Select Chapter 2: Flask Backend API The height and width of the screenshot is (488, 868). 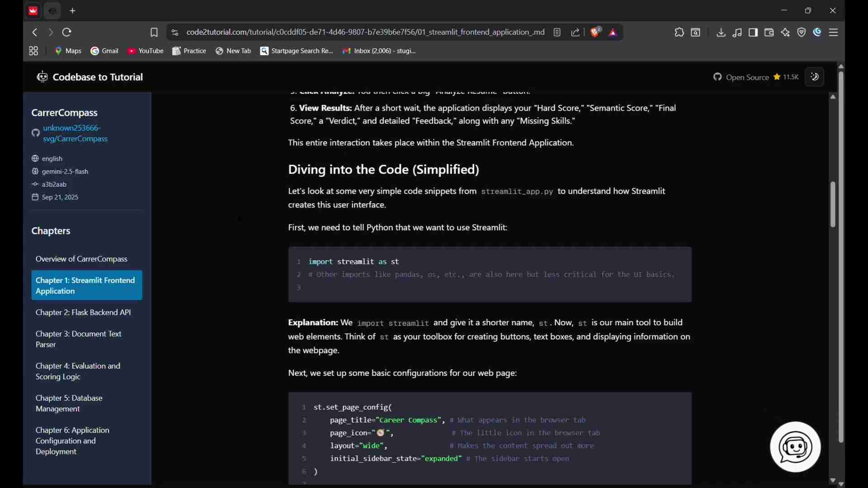coord(83,313)
